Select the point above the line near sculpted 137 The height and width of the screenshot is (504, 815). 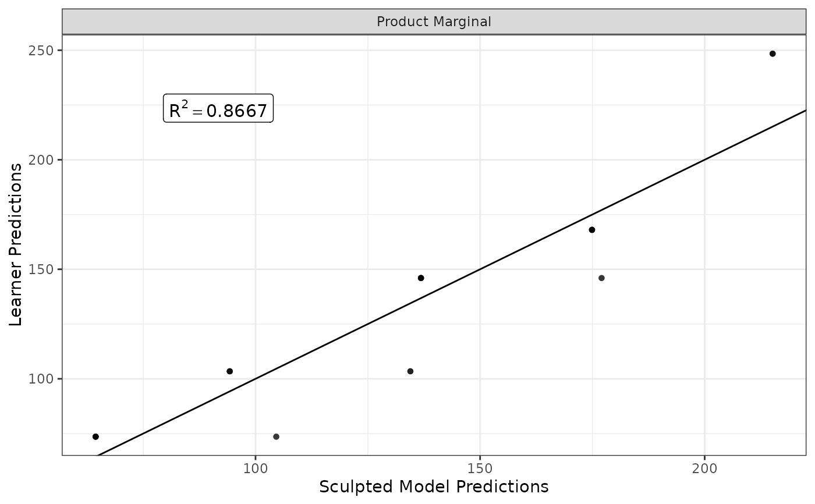[x=421, y=278]
